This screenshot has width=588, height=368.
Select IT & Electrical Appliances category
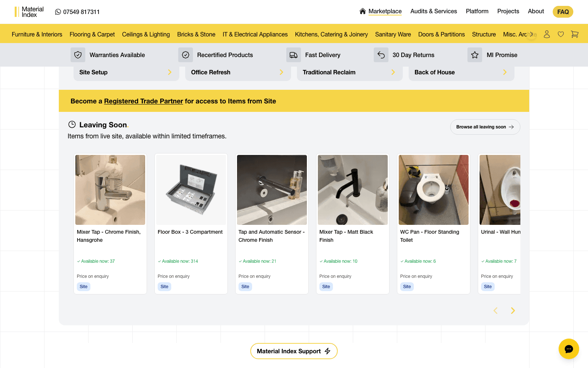click(x=255, y=34)
